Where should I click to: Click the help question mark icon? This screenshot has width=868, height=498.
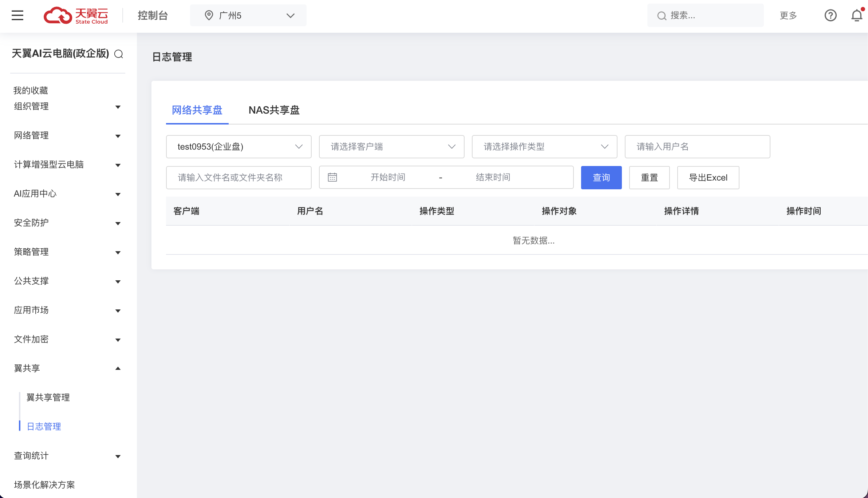[x=830, y=15]
